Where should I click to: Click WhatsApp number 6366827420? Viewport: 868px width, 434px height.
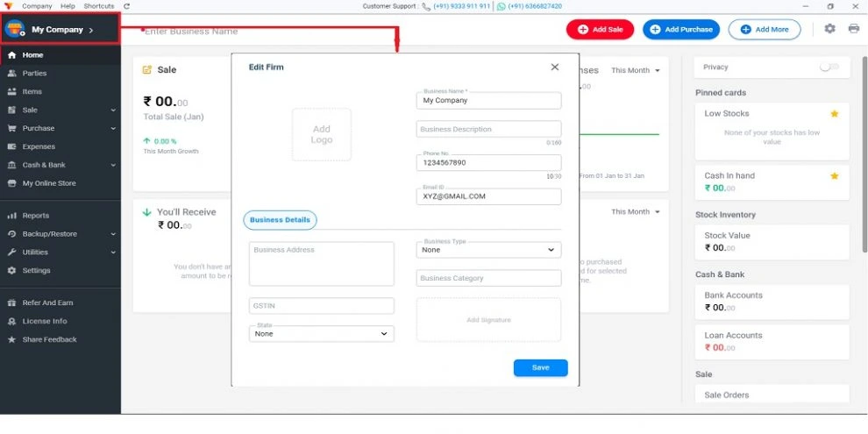coord(535,7)
